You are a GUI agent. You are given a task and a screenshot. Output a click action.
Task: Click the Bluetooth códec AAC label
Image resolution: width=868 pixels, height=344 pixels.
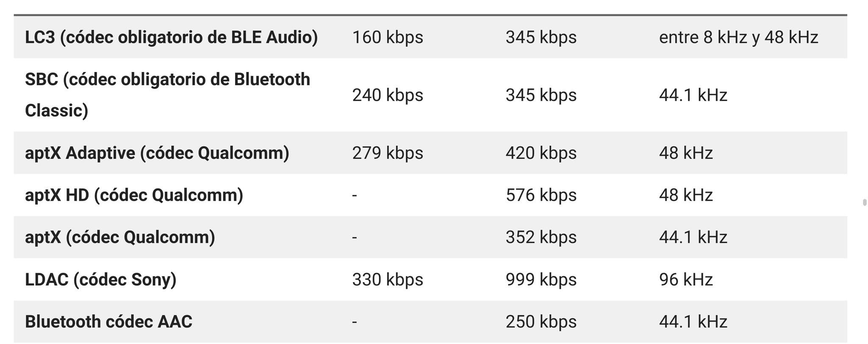pyautogui.click(x=108, y=322)
